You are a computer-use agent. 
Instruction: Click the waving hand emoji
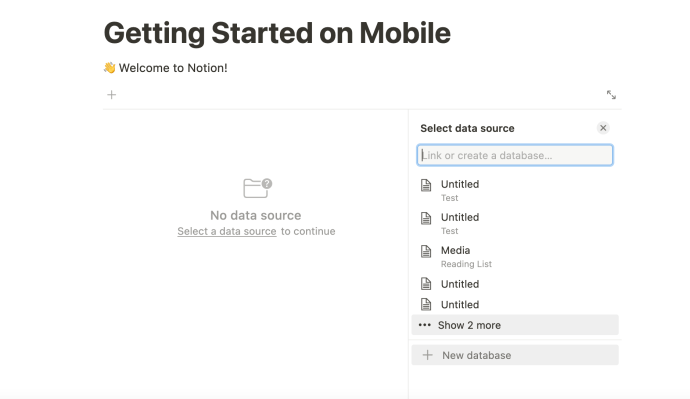tap(110, 68)
